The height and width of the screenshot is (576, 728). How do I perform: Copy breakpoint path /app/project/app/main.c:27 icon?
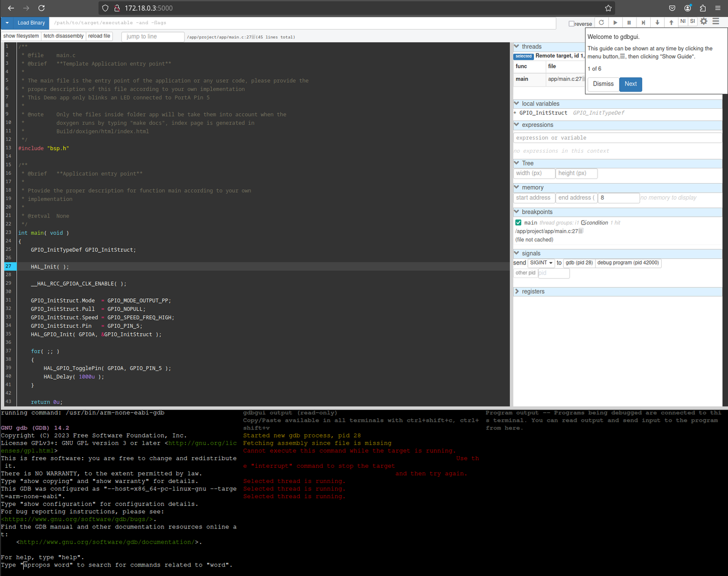tap(581, 231)
